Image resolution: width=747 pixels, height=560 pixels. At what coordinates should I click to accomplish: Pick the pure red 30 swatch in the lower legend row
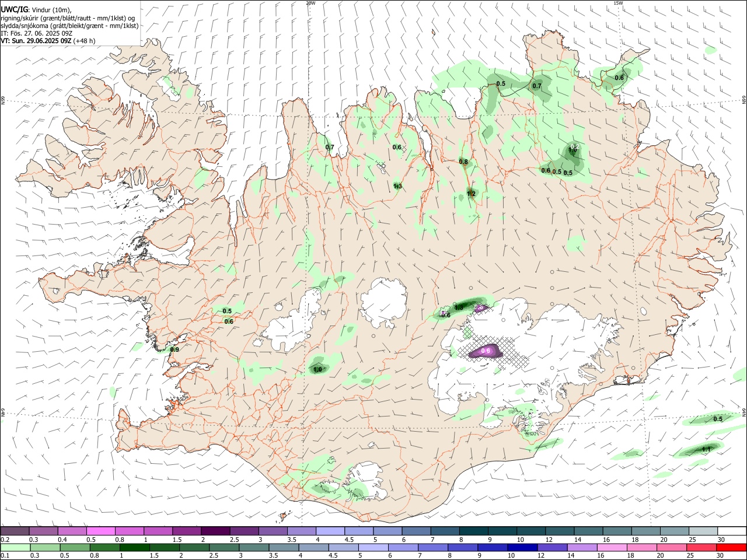(x=731, y=547)
